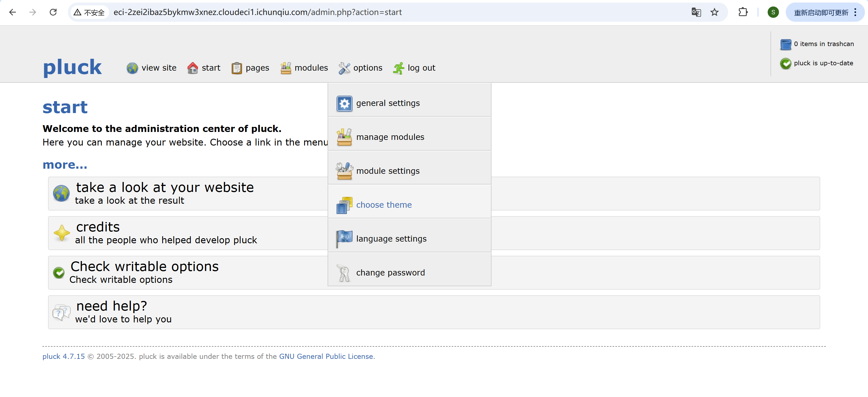
Task: Click the globe icon beside view site
Action: point(132,68)
